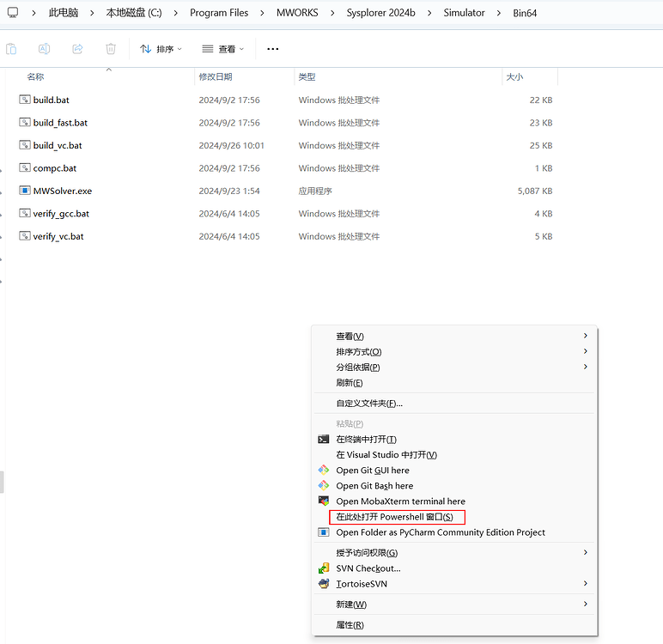This screenshot has width=663, height=644.
Task: Click the Paste clipboard toolbar icon
Action: 11,49
